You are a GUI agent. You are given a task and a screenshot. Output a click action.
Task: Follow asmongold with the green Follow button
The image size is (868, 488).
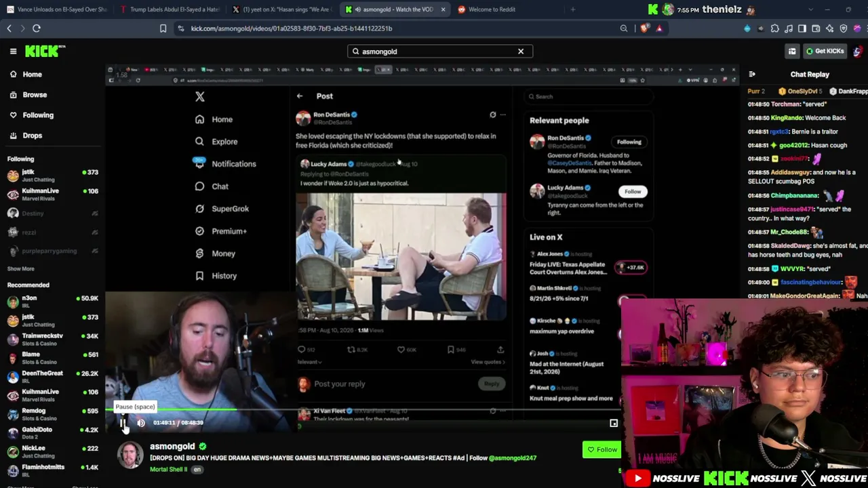601,449
